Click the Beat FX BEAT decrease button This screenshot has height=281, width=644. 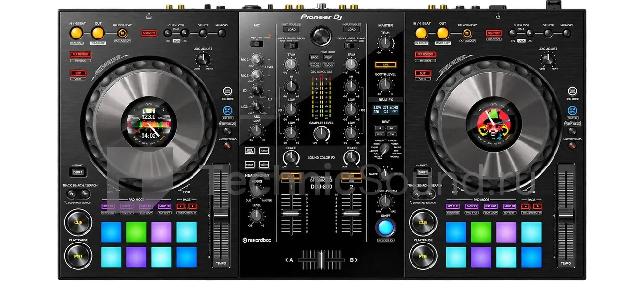tap(379, 128)
